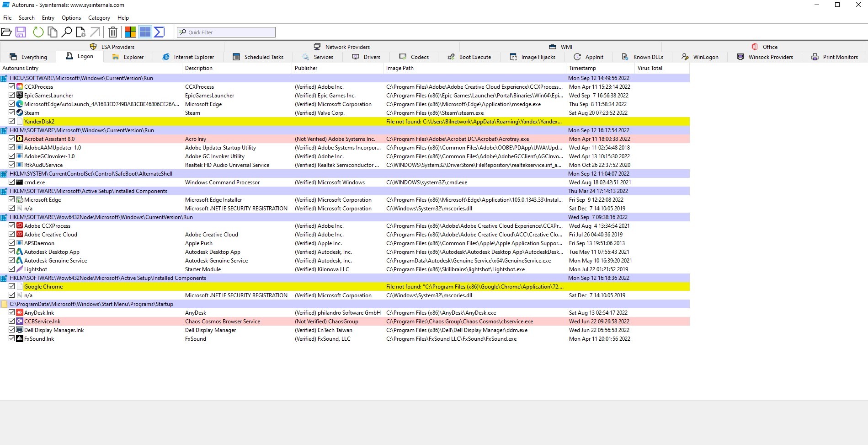The image size is (868, 445).
Task: Disable the EpicGamesLauncher startup entry checkbox
Action: (12, 95)
